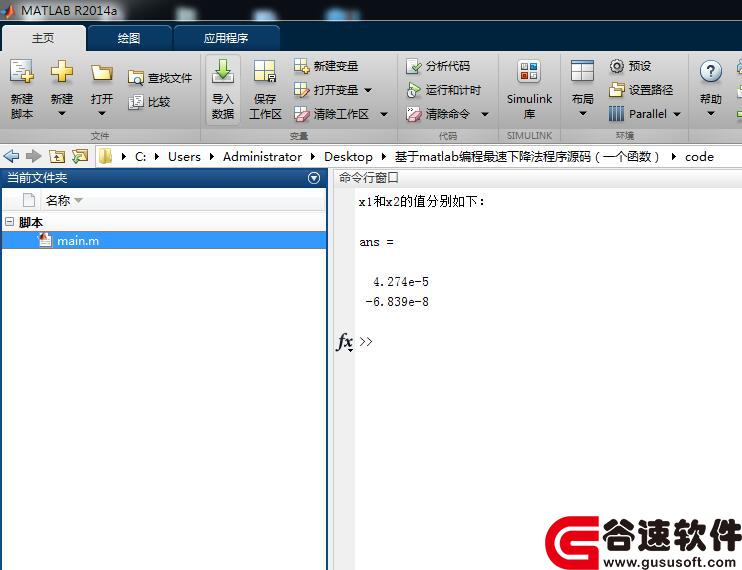Click the 基于matlab编程最速下降法 folder path segment
Image resolution: width=742 pixels, height=570 pixels.
tap(528, 157)
